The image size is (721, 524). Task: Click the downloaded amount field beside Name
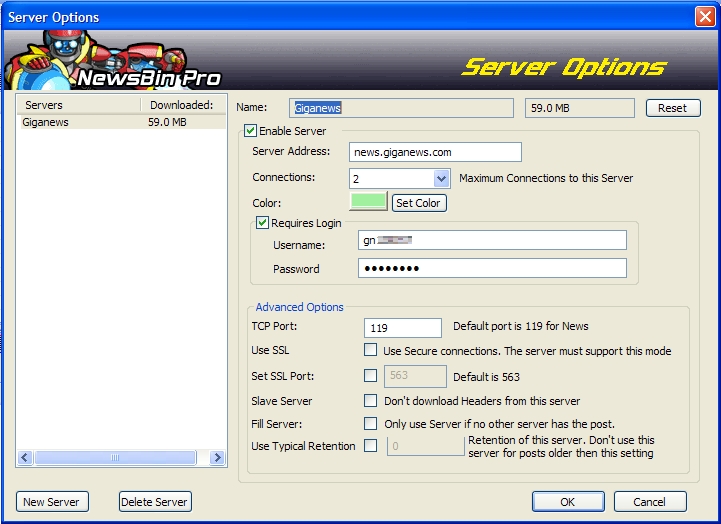click(x=580, y=108)
